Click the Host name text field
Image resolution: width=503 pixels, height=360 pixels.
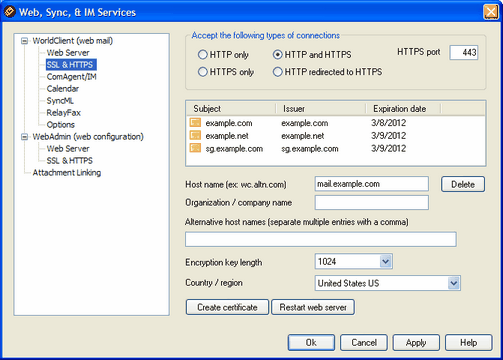coord(372,184)
